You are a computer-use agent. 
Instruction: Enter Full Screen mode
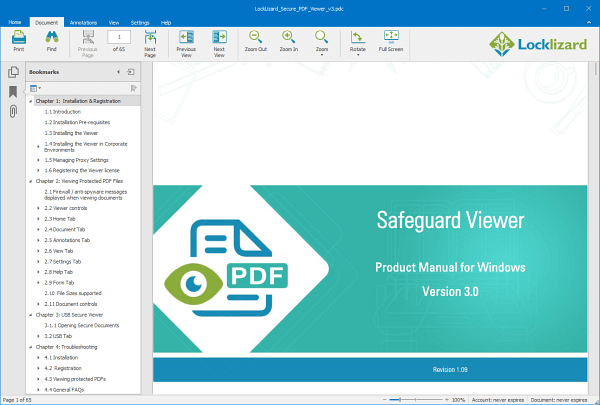point(391,41)
